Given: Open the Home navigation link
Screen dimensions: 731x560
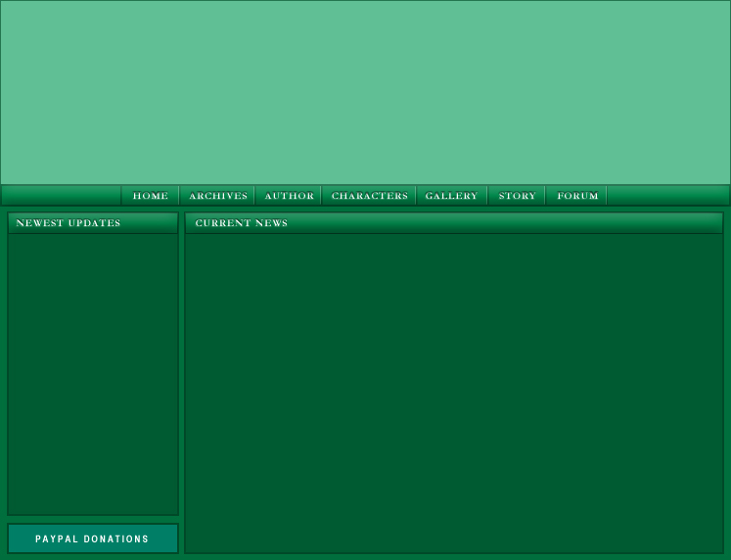Looking at the screenshot, I should tap(150, 196).
